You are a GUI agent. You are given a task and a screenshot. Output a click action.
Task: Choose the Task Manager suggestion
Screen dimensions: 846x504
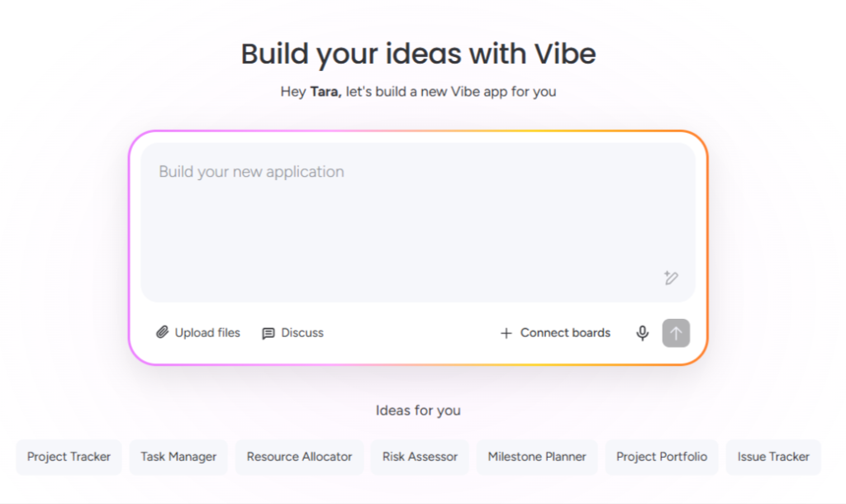[x=178, y=457]
